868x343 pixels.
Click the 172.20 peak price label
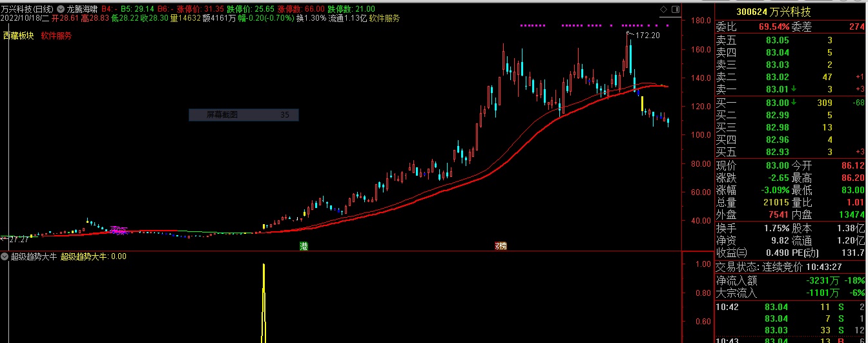click(x=647, y=35)
